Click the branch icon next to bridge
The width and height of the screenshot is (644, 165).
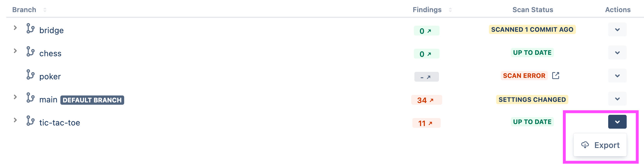30,29
